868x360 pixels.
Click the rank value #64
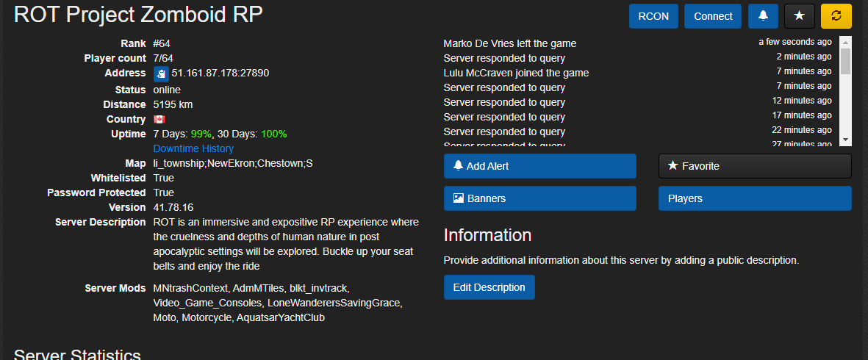click(x=162, y=43)
